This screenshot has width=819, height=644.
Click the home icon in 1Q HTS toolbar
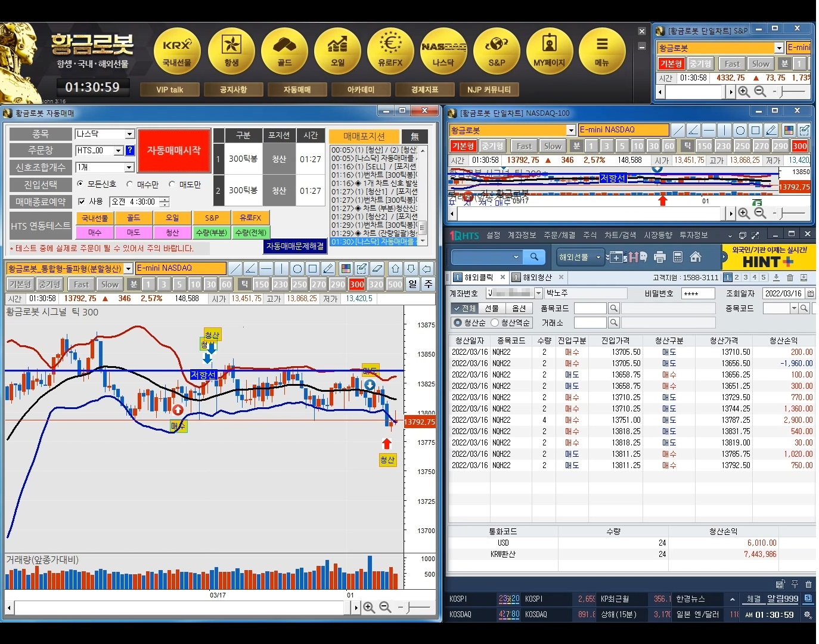click(x=695, y=257)
